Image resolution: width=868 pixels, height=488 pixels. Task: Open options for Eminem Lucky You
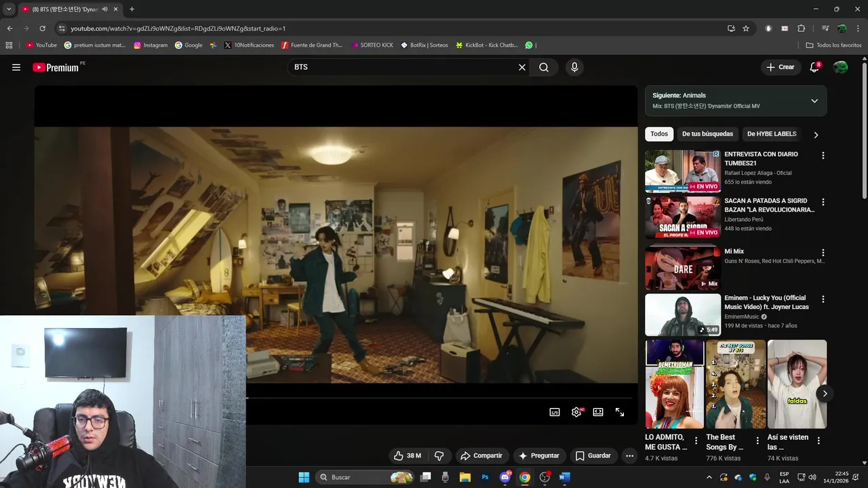point(823,299)
